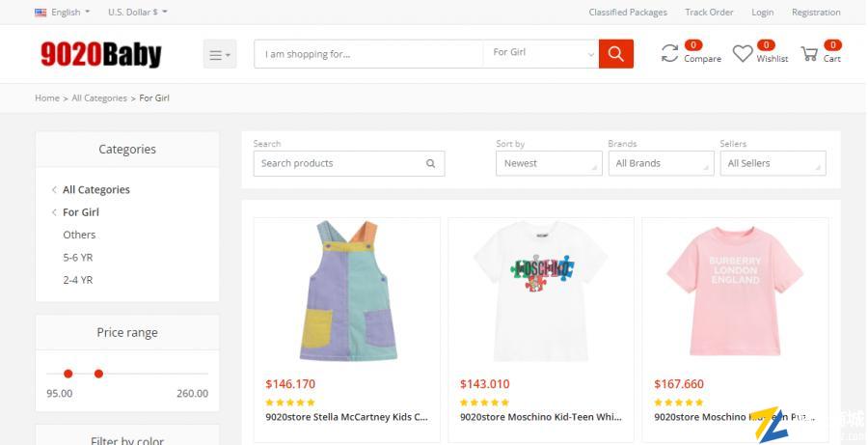Image resolution: width=868 pixels, height=445 pixels.
Task: Open the Wishlist heart icon
Action: [743, 54]
